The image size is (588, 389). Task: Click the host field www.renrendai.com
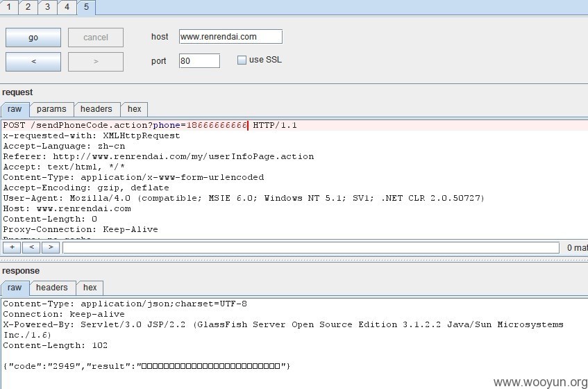click(x=230, y=37)
